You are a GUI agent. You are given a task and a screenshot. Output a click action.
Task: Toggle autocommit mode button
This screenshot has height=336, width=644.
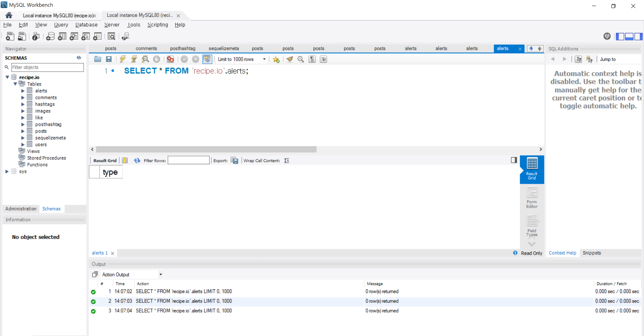coord(207,59)
